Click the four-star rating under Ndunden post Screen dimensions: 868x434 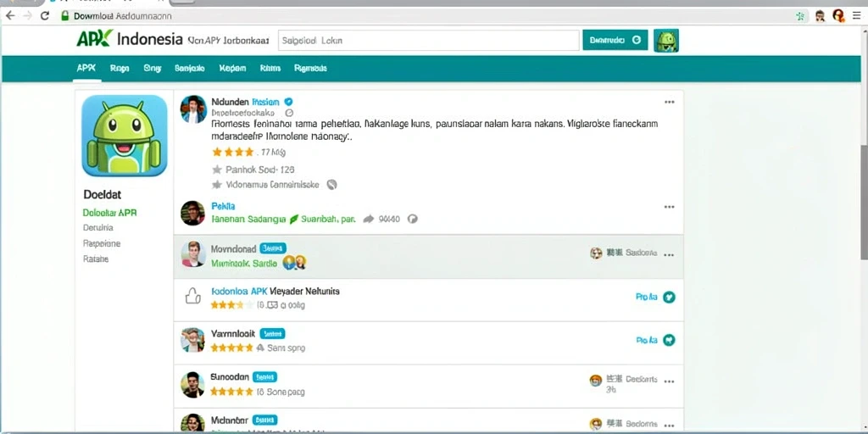(x=233, y=152)
